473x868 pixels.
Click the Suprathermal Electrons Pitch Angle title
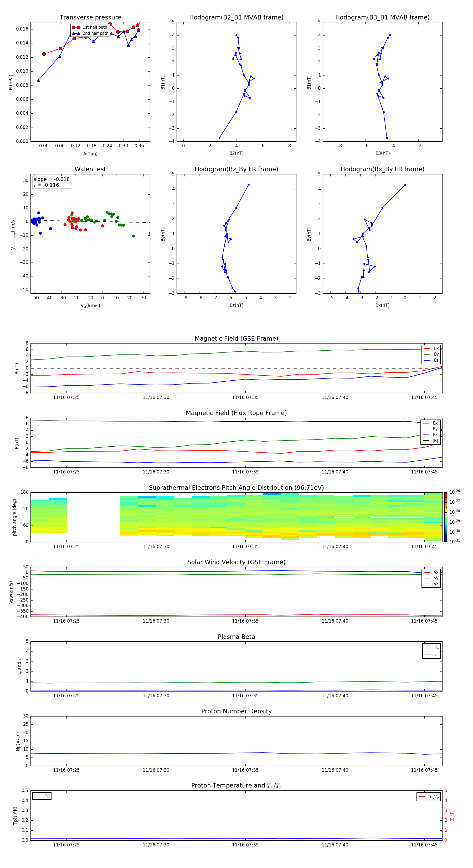click(x=236, y=488)
